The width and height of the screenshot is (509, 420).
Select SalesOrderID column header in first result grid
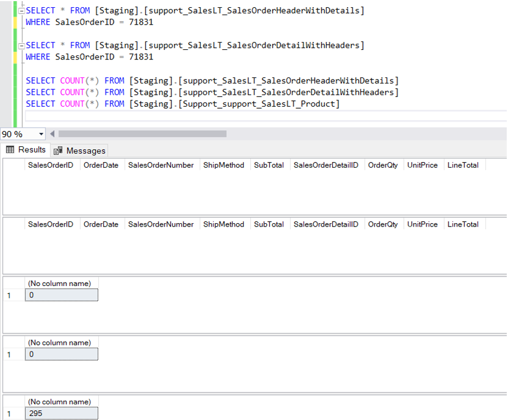51,165
